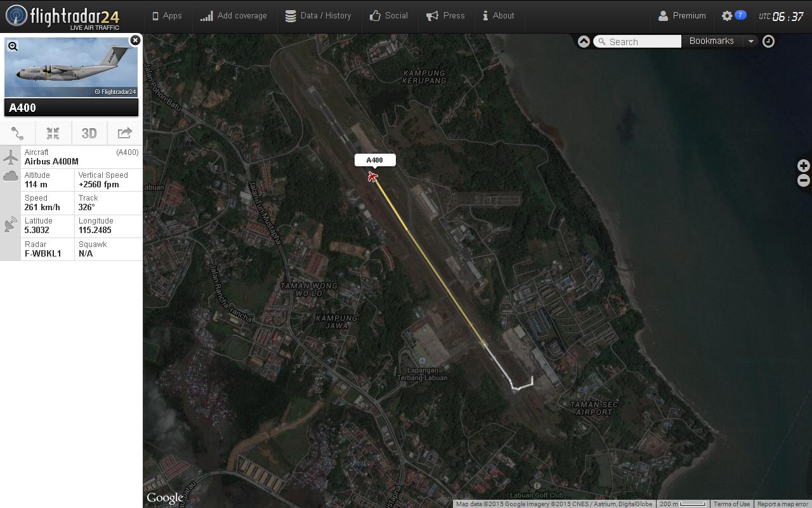Select the Vertical Speed +2560 fpm value
The width and height of the screenshot is (812, 508).
click(x=99, y=185)
